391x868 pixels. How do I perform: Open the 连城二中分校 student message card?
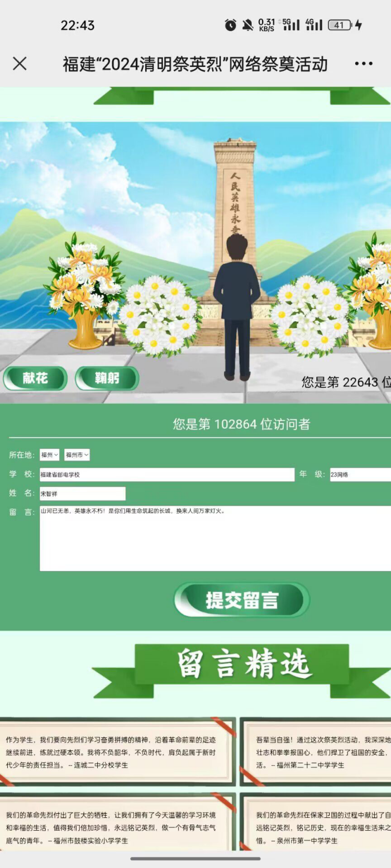point(117,752)
